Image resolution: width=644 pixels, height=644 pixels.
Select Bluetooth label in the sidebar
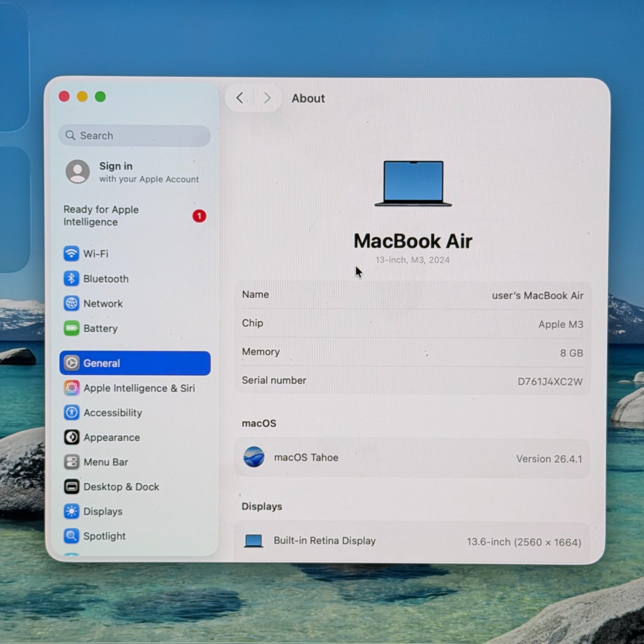pyautogui.click(x=106, y=279)
